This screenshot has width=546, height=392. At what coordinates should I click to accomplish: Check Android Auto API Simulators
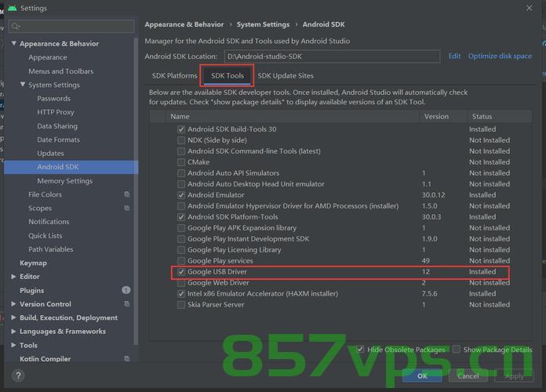(181, 173)
